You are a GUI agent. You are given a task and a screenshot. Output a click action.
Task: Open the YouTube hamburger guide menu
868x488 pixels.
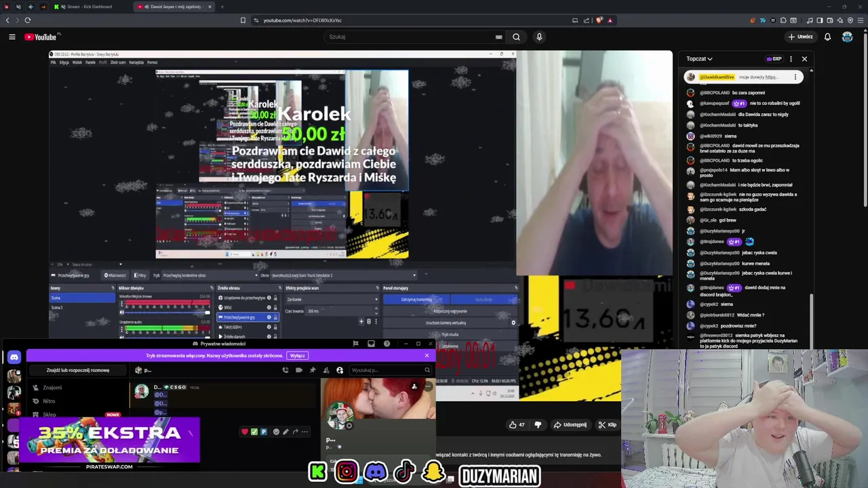[x=12, y=37]
